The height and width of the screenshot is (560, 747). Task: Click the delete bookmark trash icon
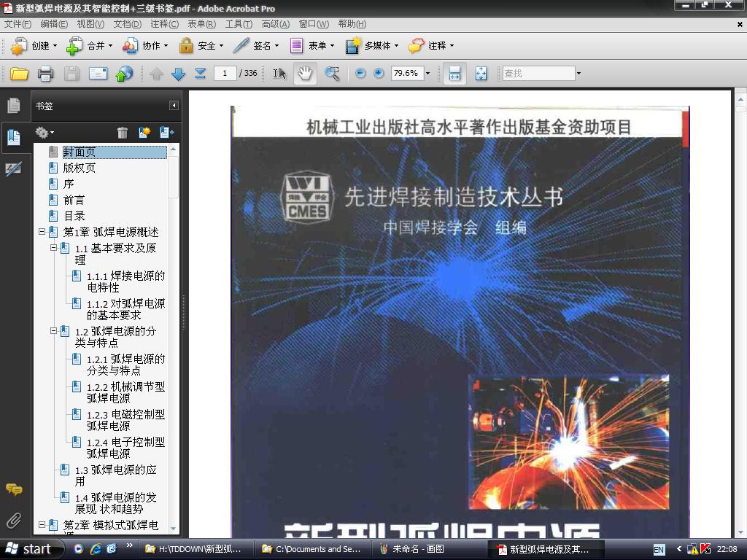coord(123,133)
